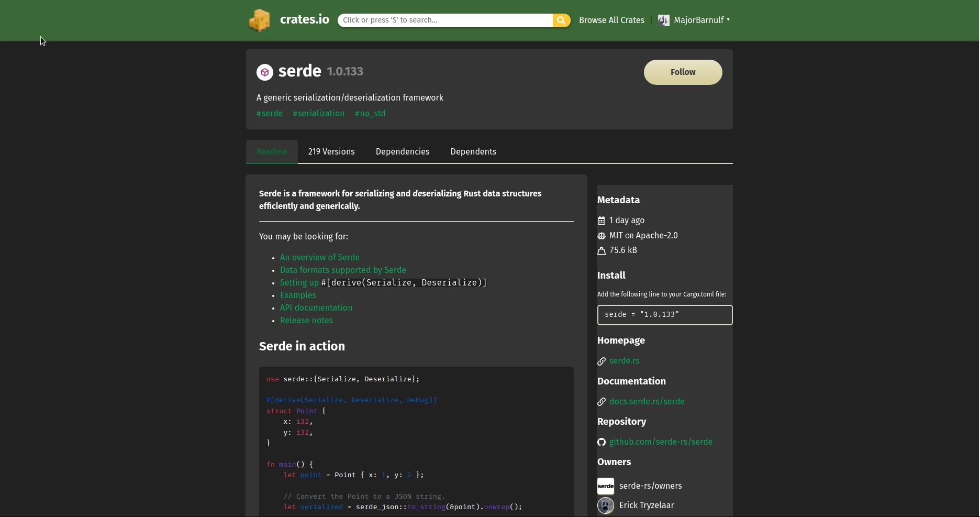Switch to the Readme tab
The height and width of the screenshot is (517, 980).
point(272,152)
